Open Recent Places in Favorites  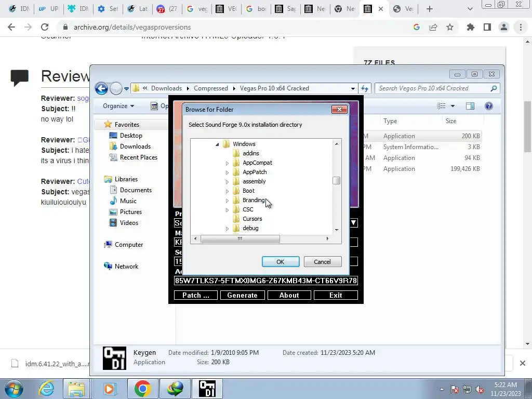tap(138, 157)
